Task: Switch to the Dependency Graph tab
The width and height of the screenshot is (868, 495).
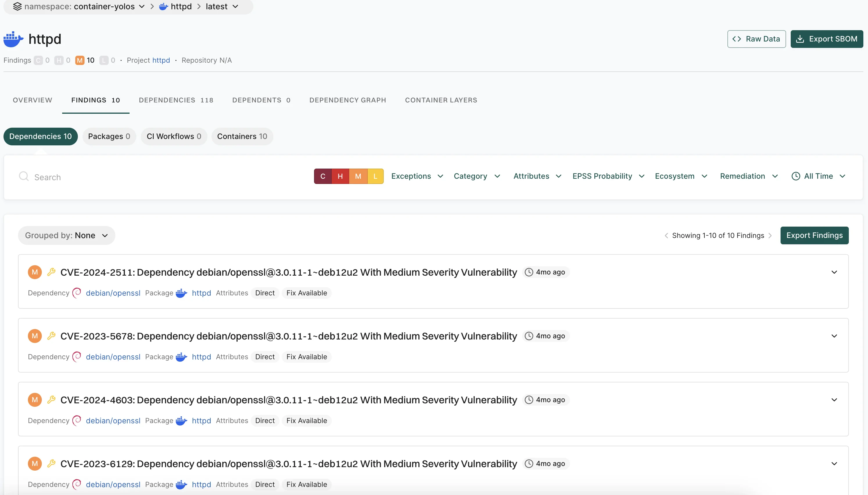Action: tap(347, 100)
